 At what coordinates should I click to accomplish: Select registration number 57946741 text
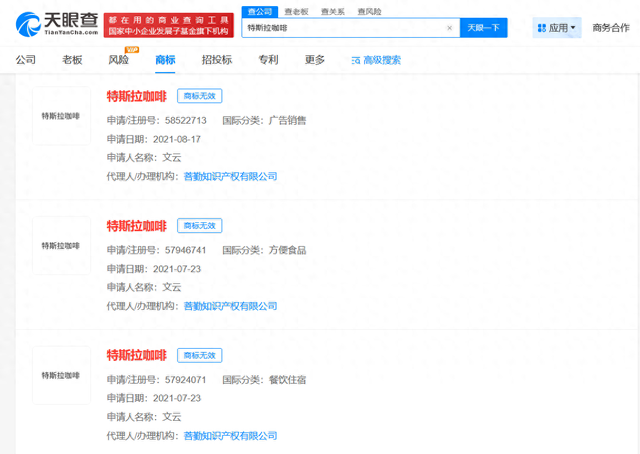pos(186,250)
